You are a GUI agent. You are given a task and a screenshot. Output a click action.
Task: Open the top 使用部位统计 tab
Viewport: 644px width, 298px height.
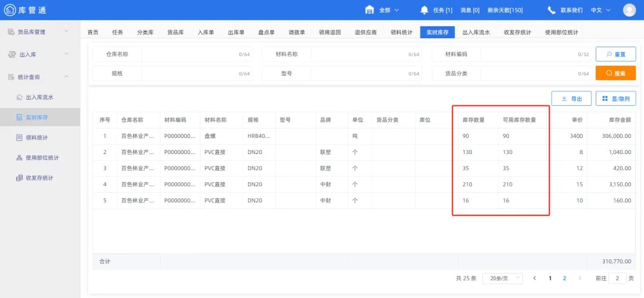tap(562, 32)
